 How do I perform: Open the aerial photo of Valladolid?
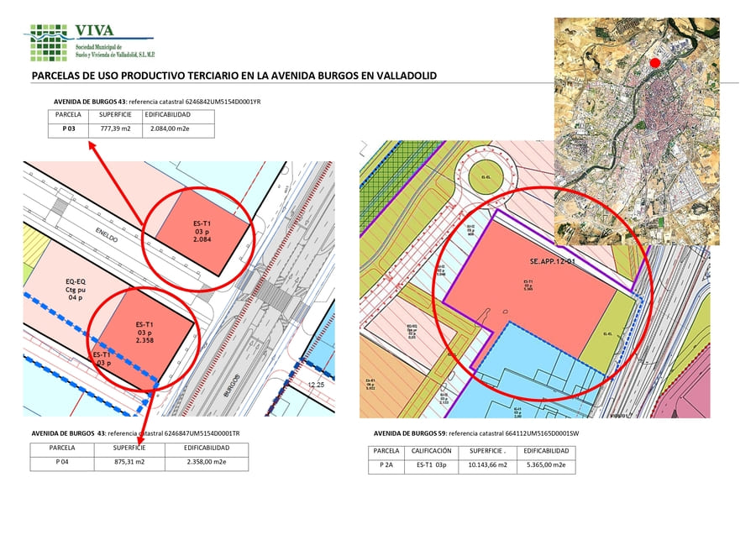[636, 130]
